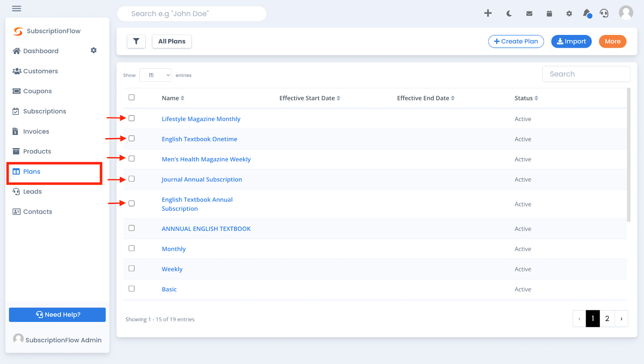644x364 pixels.
Task: Open the mail envelope icon
Action: [529, 14]
